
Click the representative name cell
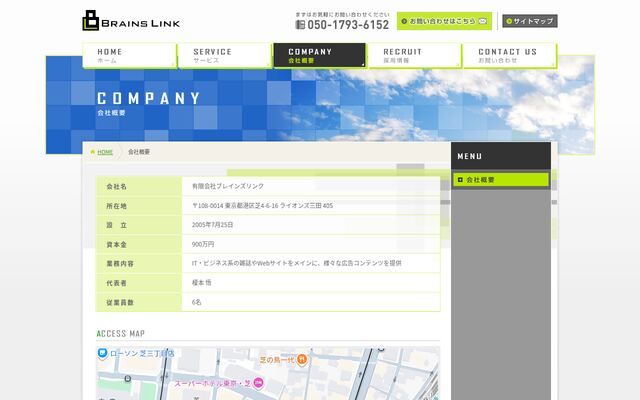311,282
